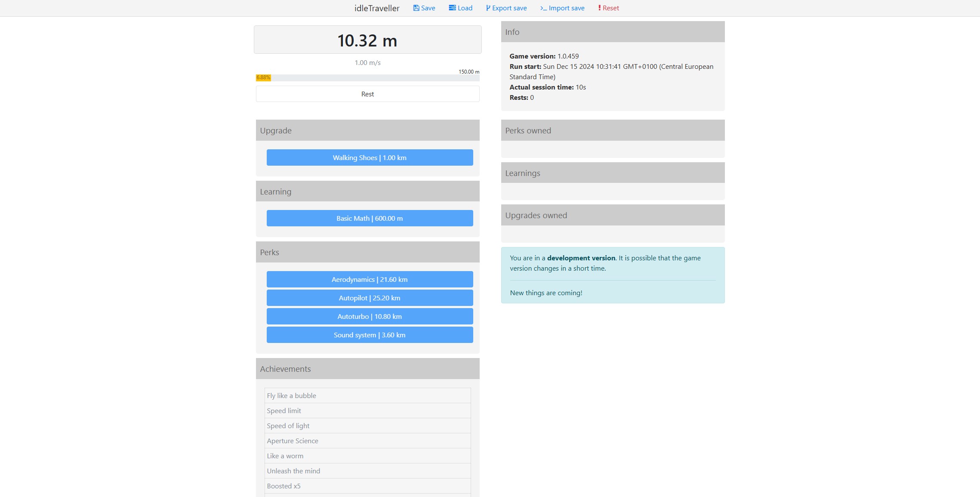Buy the Autoturbo perk
980x497 pixels.
pos(370,316)
